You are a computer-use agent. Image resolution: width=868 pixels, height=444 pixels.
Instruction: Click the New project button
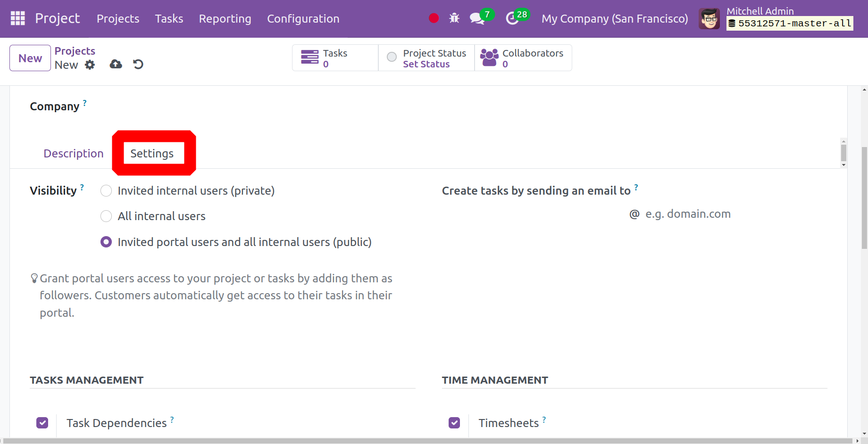click(30, 58)
